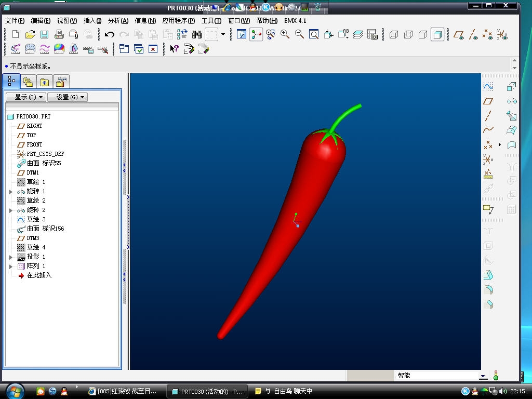Click the Variable Section Sweep tool
Image resolution: width=532 pixels, height=399 pixels.
tap(512, 116)
